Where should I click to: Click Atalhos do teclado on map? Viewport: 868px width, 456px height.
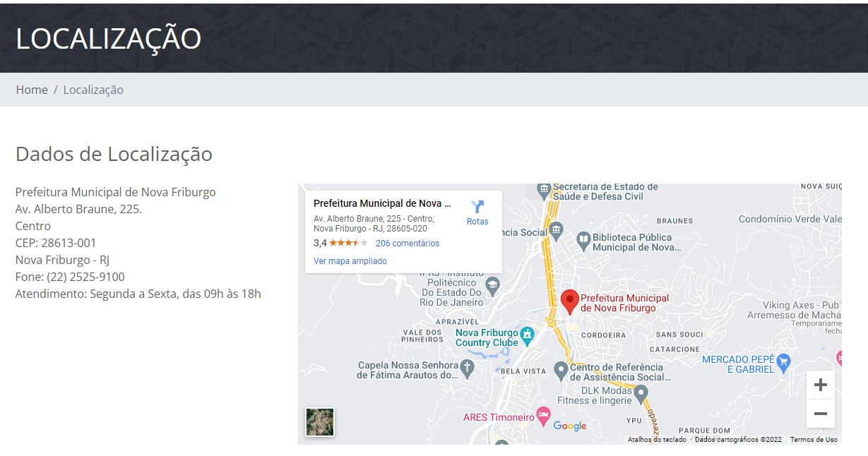pyautogui.click(x=657, y=439)
